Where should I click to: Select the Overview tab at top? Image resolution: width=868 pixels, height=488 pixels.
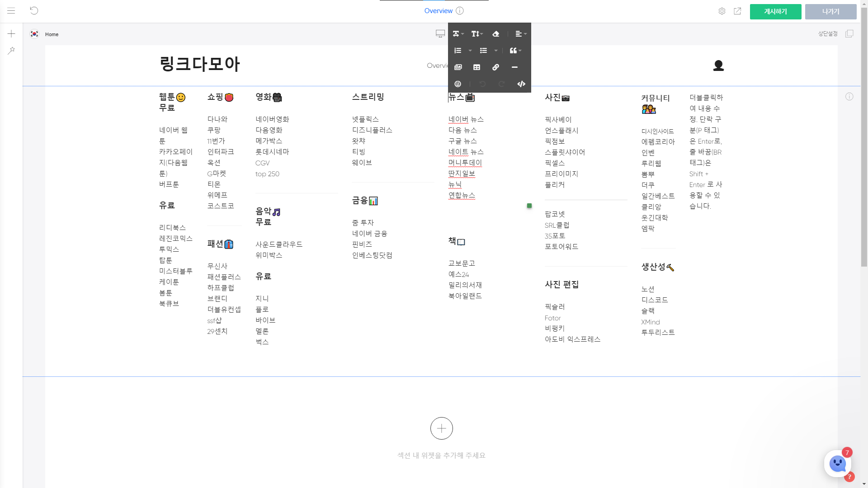click(x=438, y=11)
